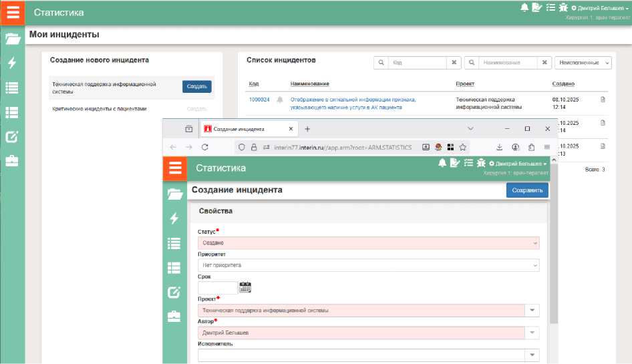Open incident code 1000024 link

259,100
